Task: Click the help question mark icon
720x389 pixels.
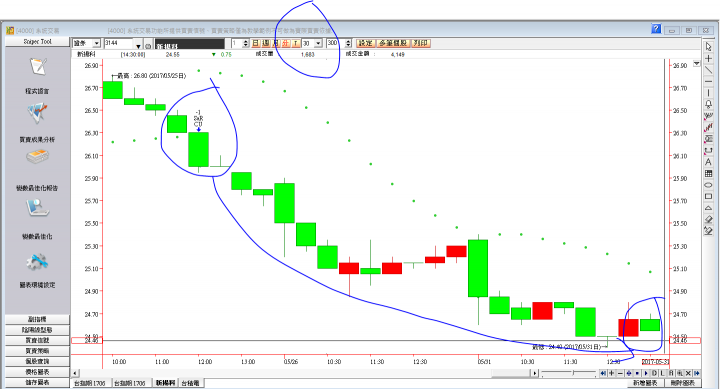Action: click(x=656, y=29)
